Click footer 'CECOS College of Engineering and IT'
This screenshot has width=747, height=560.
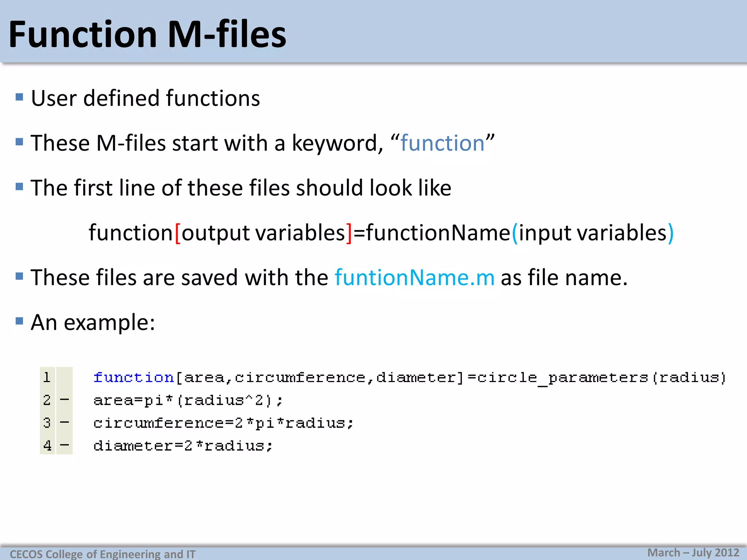coord(102,554)
